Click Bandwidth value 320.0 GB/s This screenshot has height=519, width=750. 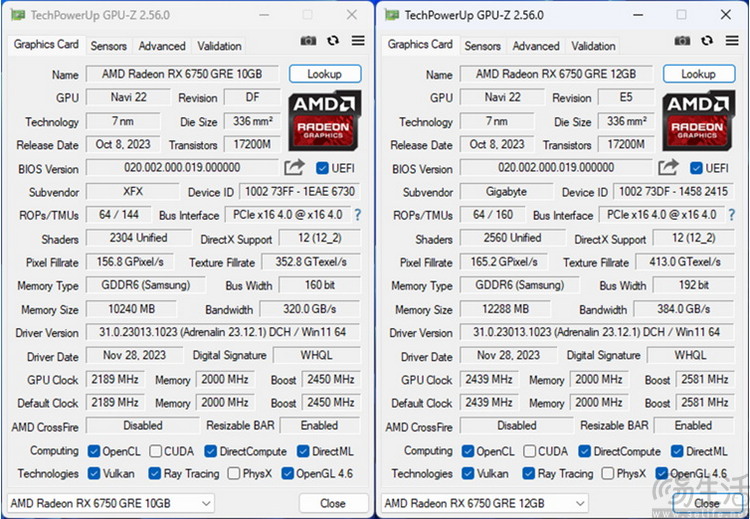click(310, 309)
